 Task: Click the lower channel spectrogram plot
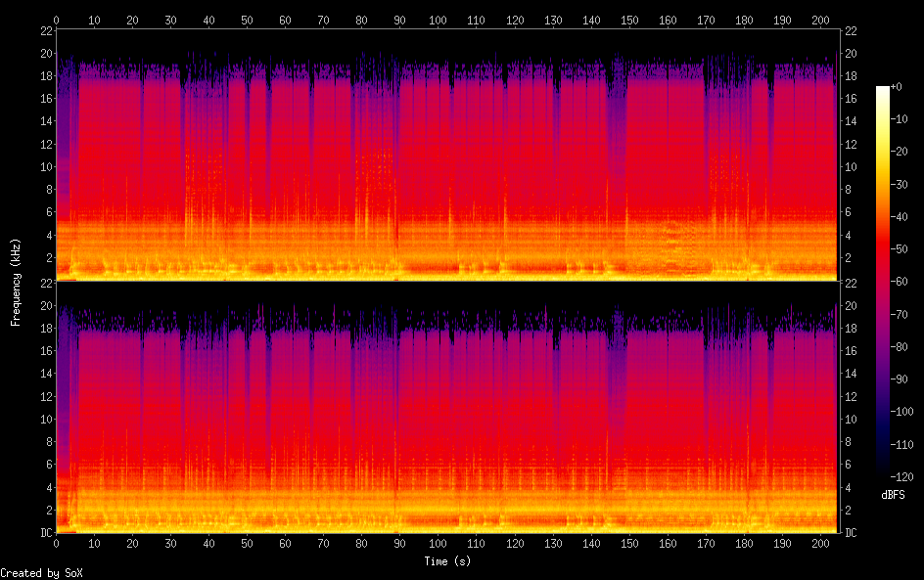[x=447, y=408]
